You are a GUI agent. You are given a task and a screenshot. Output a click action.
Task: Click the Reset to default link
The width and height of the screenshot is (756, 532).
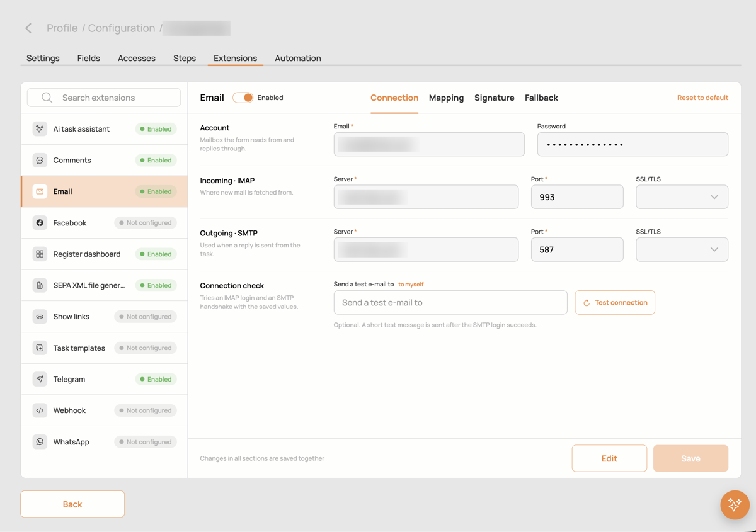pos(702,98)
